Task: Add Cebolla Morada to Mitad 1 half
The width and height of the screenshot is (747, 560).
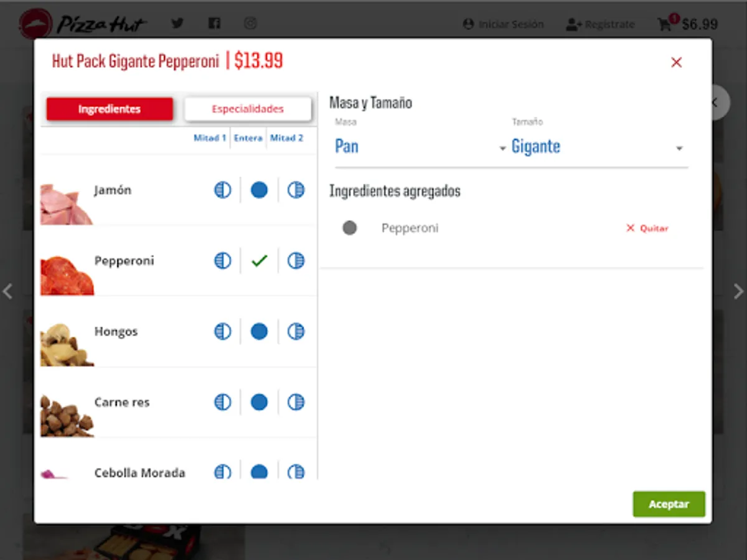Action: click(222, 472)
